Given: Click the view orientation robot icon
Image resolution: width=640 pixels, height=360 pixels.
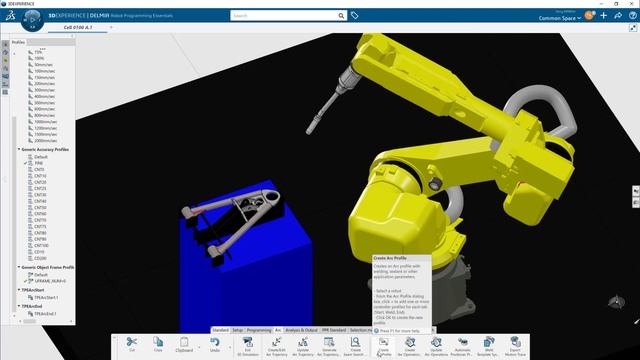Looking at the screenshot, I should click(616, 302).
